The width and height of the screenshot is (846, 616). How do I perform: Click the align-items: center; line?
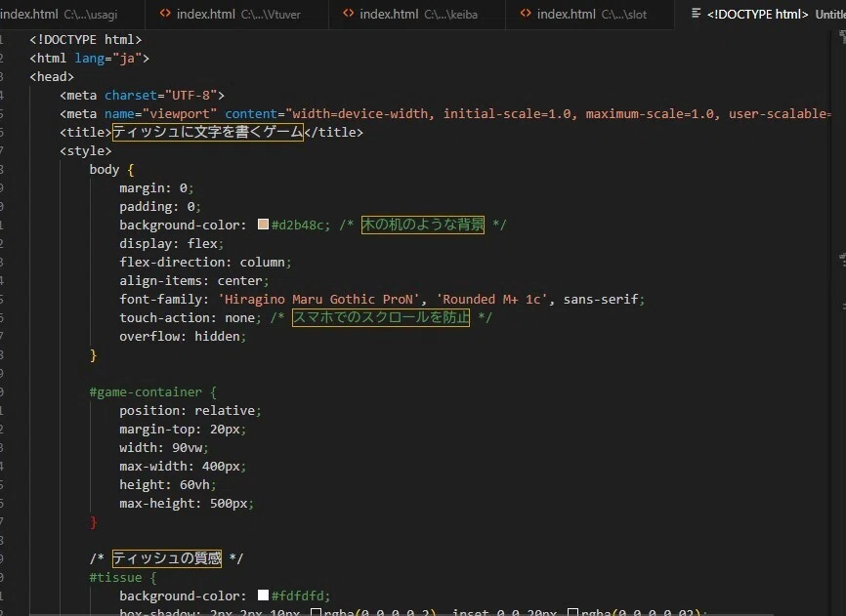(x=194, y=281)
